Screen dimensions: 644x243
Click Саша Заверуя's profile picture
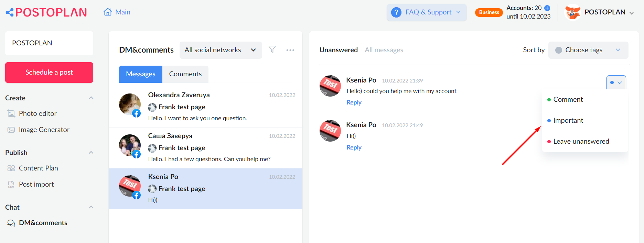point(130,145)
